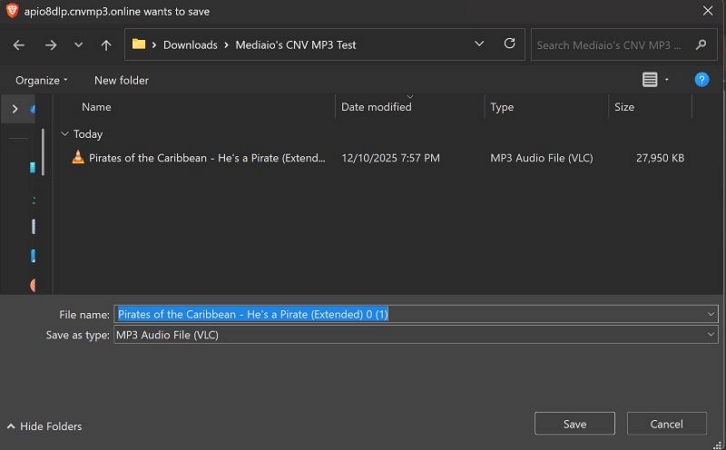Open recent locations chevron beside forward arrow
The width and height of the screenshot is (726, 450).
coord(78,45)
